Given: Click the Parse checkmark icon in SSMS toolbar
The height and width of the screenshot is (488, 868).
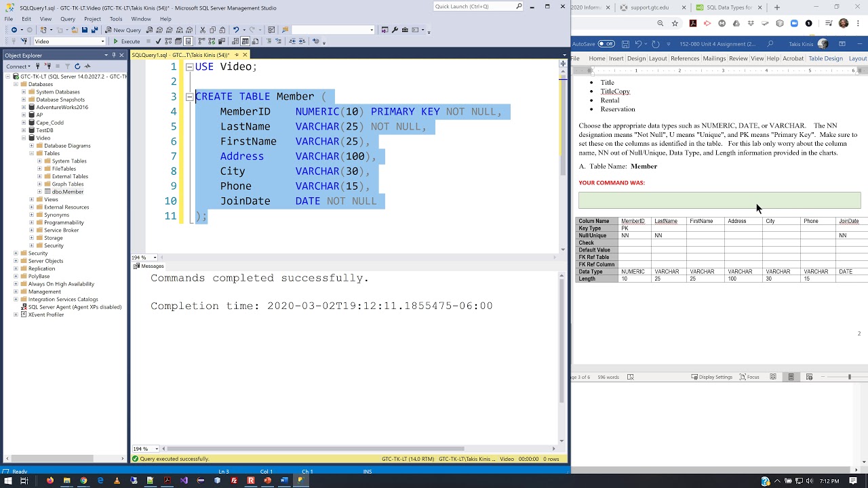Looking at the screenshot, I should (x=158, y=41).
